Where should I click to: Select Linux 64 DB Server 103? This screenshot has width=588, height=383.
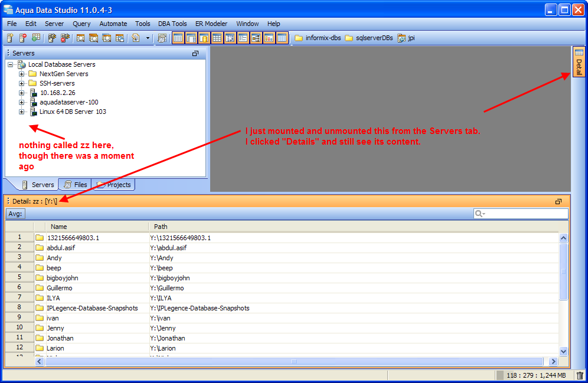73,112
